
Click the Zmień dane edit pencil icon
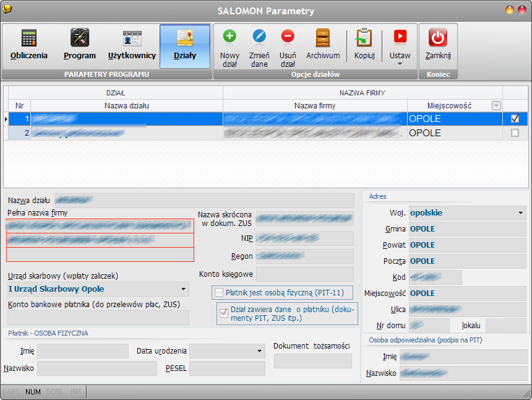259,36
